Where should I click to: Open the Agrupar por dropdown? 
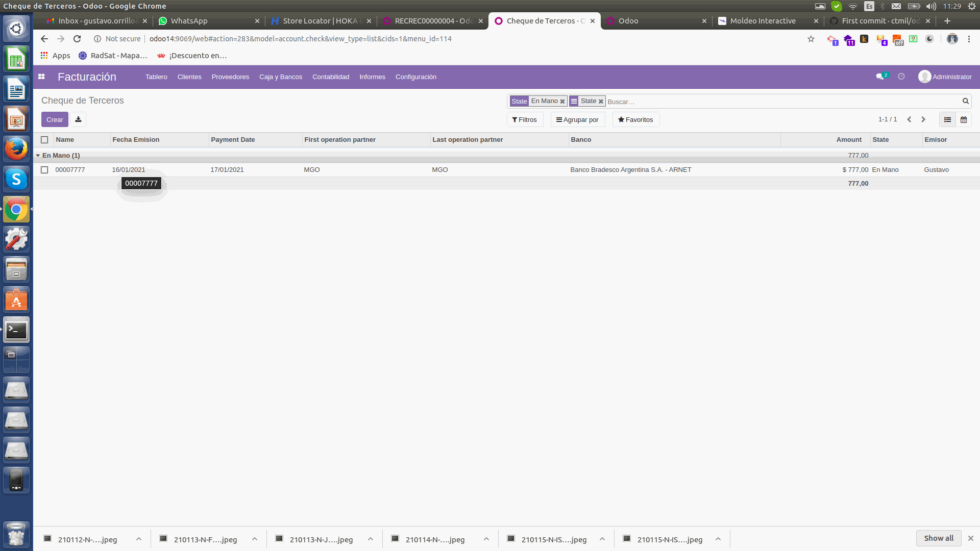577,119
